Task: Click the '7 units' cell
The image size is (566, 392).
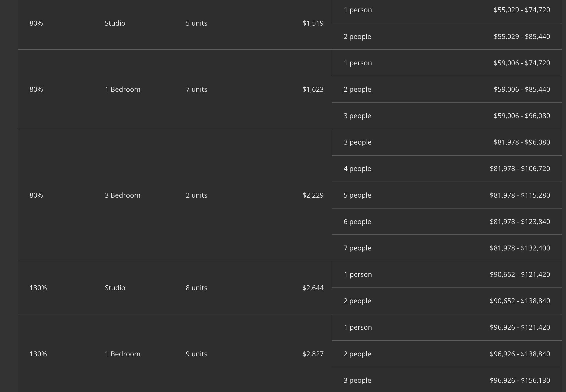Action: coord(196,89)
